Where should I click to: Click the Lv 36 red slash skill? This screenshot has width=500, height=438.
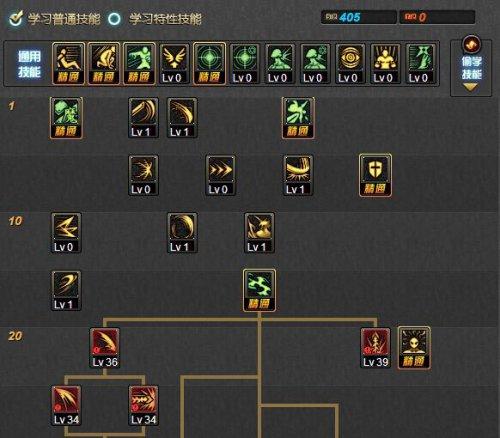tap(105, 348)
